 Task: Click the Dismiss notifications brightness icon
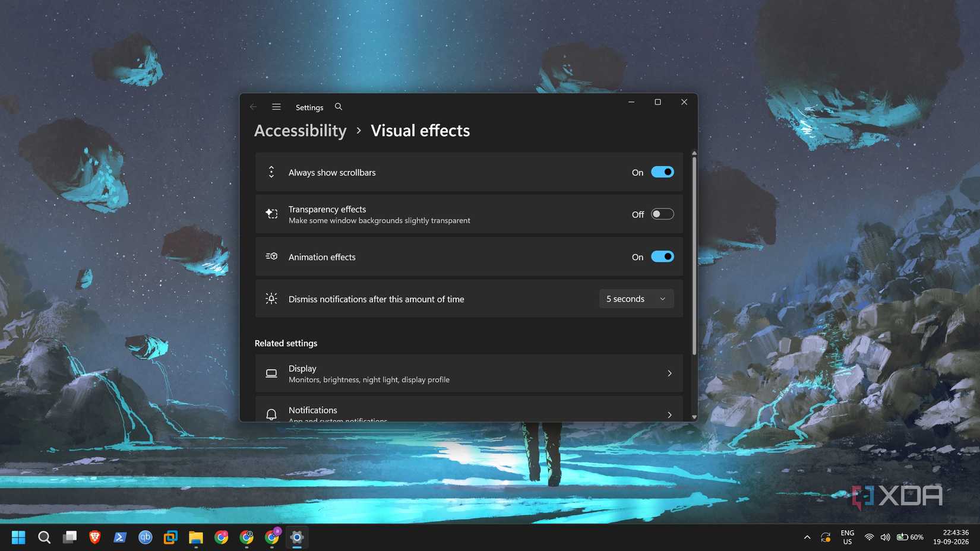pyautogui.click(x=271, y=299)
